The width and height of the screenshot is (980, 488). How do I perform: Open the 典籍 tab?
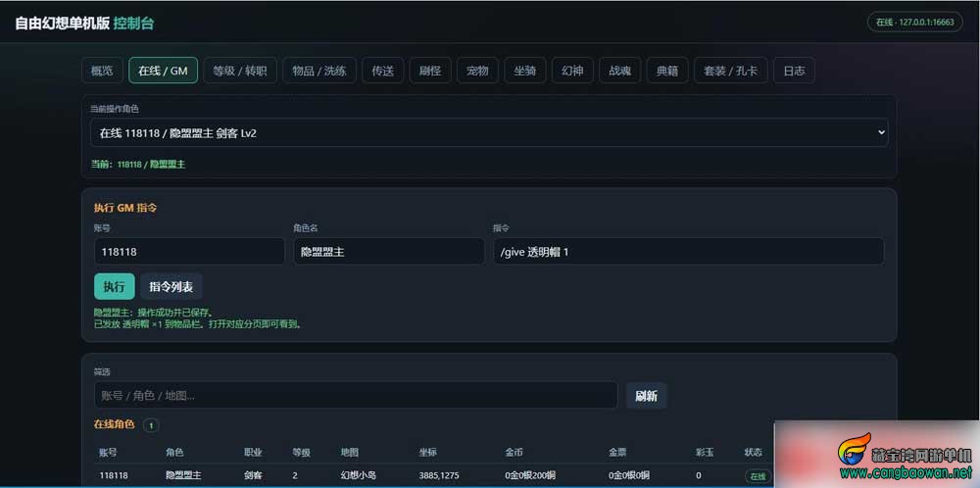667,71
